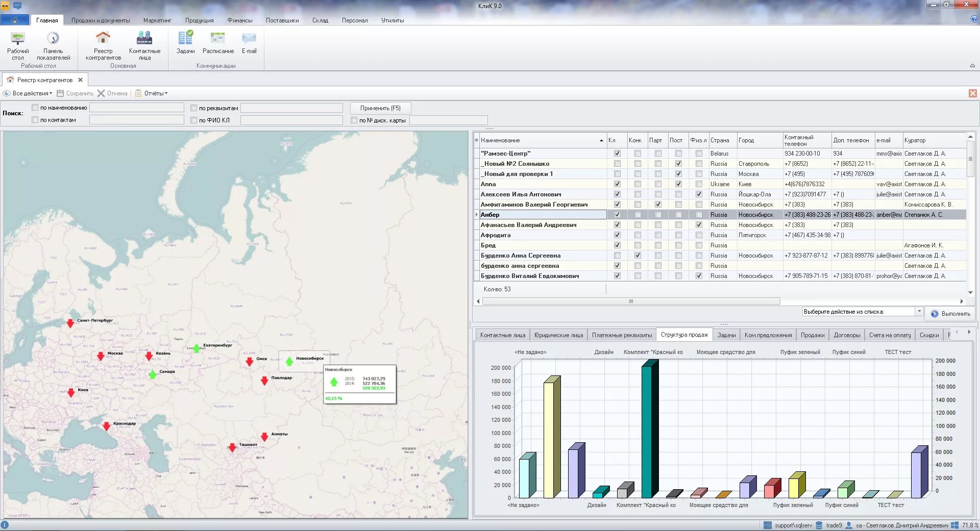Screen dimensions: 980x531
Task: Click table scroll down arrow
Action: point(970,292)
